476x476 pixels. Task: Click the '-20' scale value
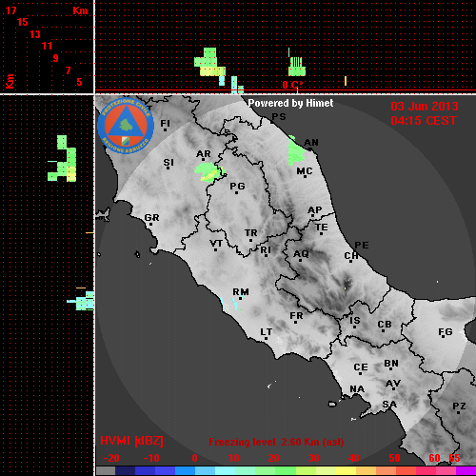(x=111, y=458)
